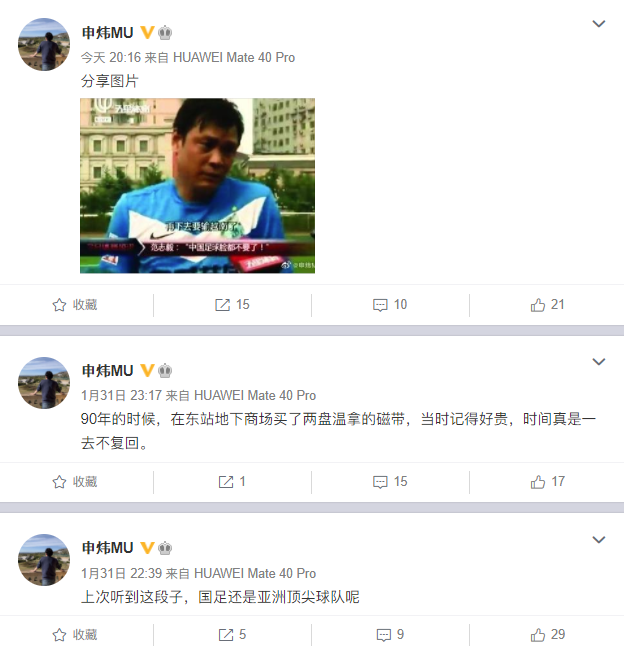Image resolution: width=624 pixels, height=646 pixels.
Task: Like the 分享图片 post with 21 likes
Action: point(547,305)
